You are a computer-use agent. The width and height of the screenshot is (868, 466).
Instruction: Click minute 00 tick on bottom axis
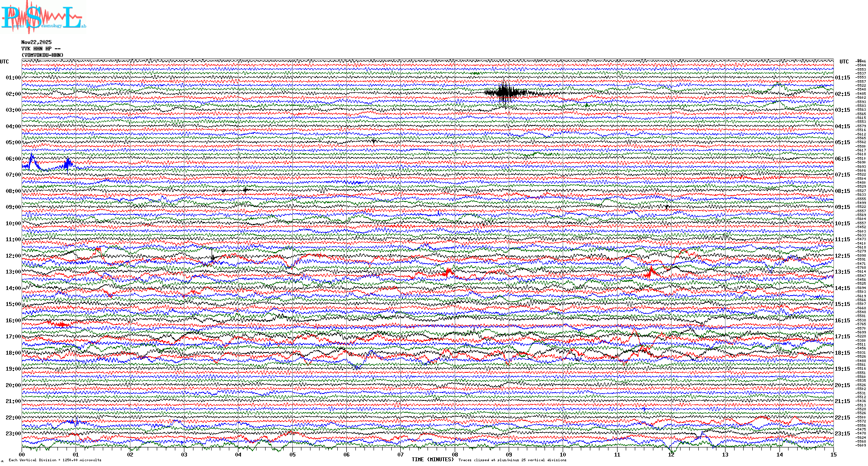click(x=22, y=454)
